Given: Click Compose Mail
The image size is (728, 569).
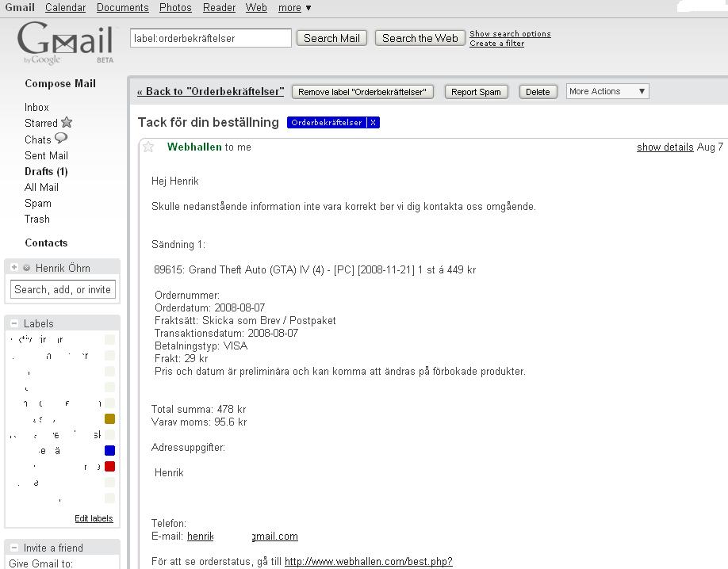Looking at the screenshot, I should click(60, 83).
